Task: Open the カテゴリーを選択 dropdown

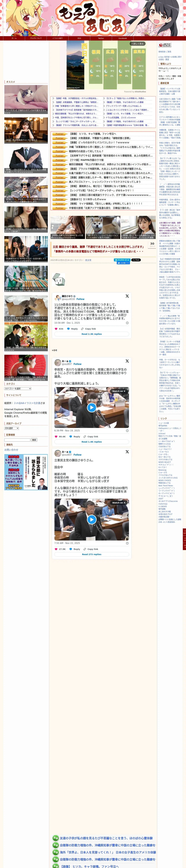Action: [18, 389]
